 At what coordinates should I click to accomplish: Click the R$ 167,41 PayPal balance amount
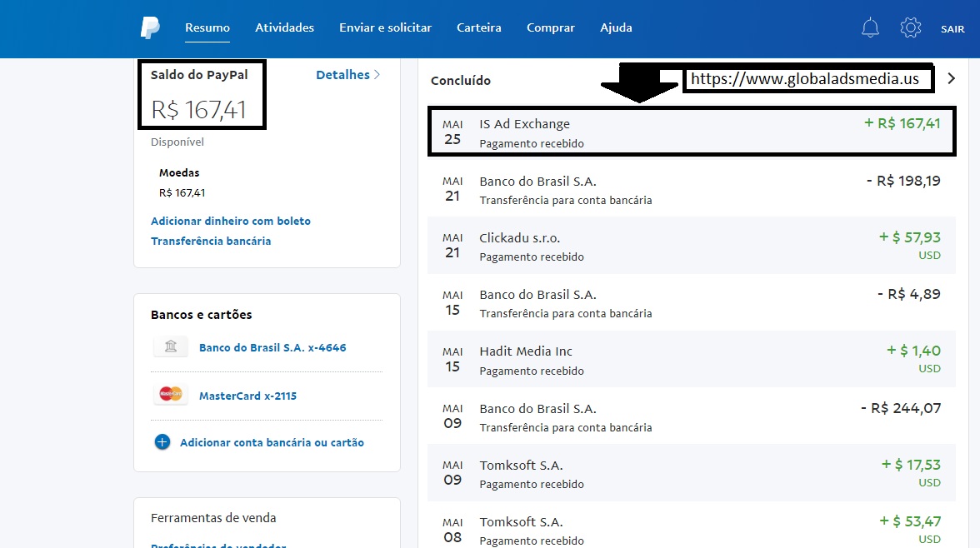pyautogui.click(x=198, y=110)
